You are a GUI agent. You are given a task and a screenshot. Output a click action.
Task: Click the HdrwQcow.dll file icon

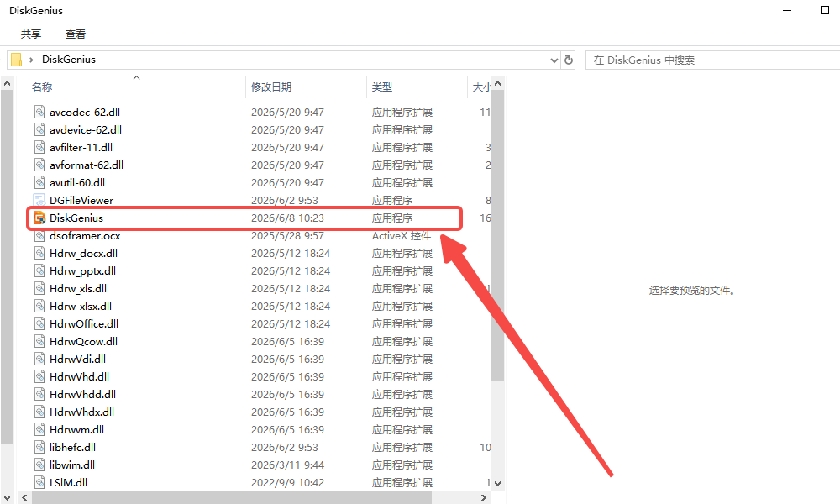39,342
